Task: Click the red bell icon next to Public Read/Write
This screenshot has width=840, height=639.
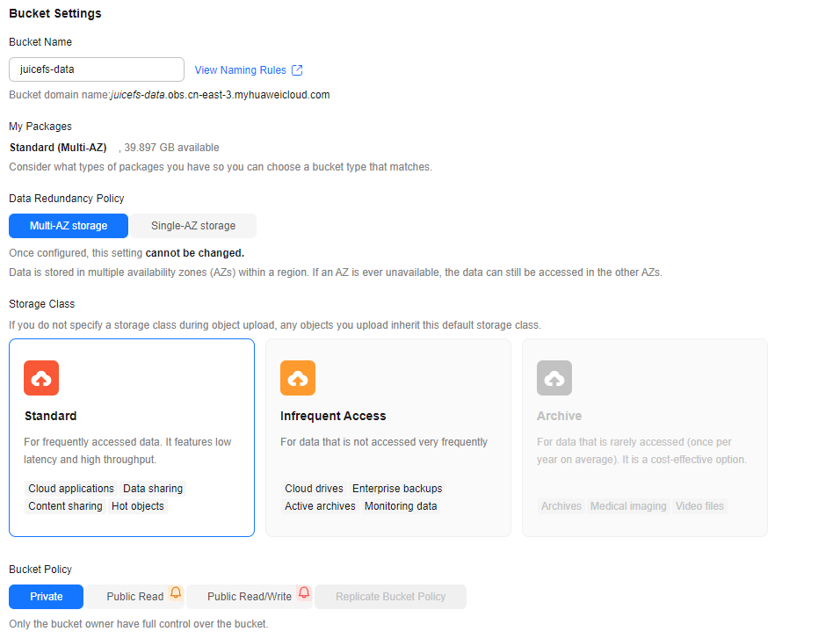Action: 304,592
